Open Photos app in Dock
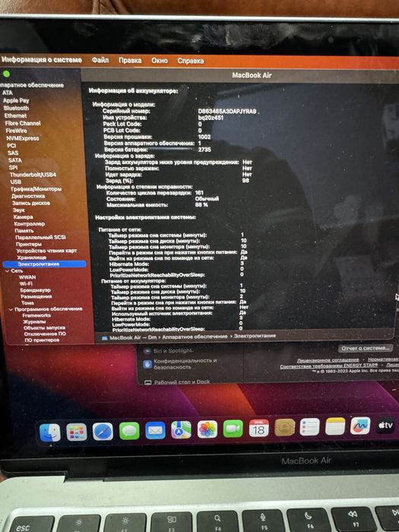The image size is (399, 532). [207, 429]
